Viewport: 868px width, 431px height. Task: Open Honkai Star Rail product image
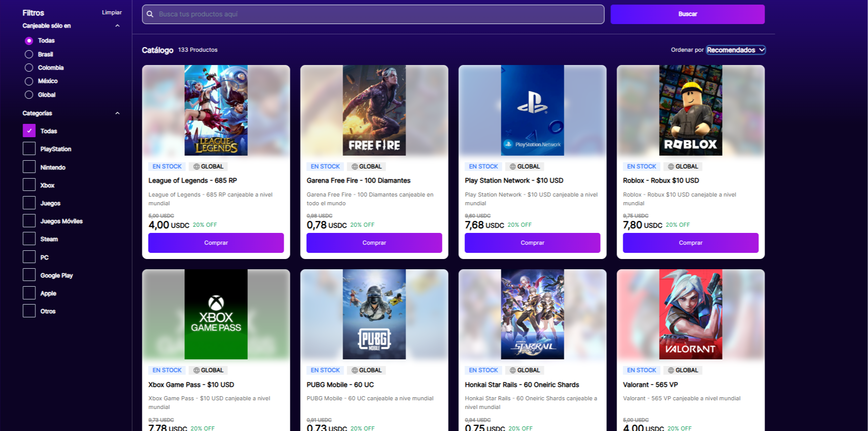tap(533, 314)
